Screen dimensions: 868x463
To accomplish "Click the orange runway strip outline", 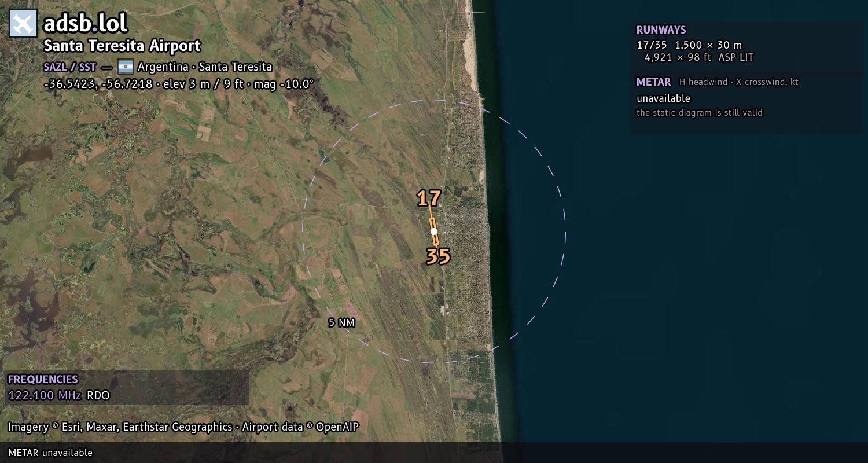I will tap(434, 231).
